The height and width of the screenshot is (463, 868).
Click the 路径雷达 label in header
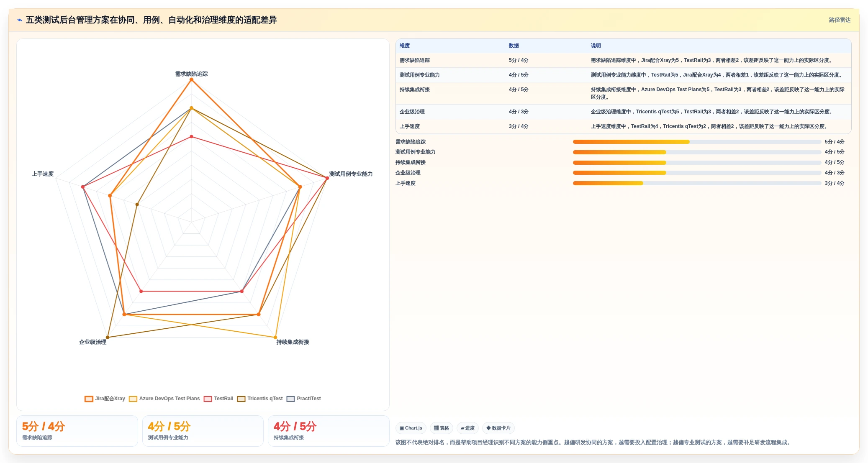[840, 20]
